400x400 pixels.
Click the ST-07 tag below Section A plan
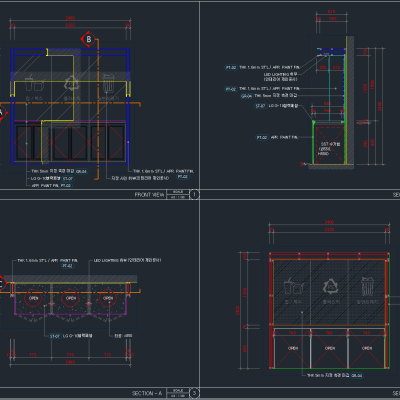55,336
